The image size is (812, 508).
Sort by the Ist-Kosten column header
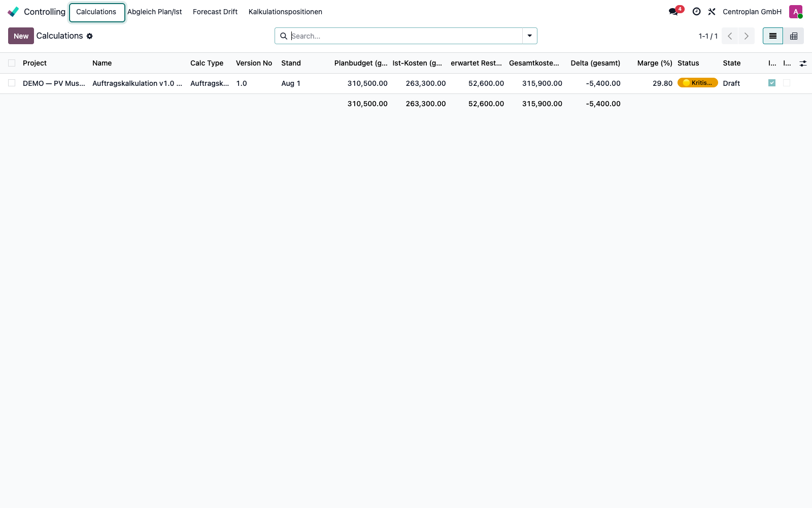417,63
